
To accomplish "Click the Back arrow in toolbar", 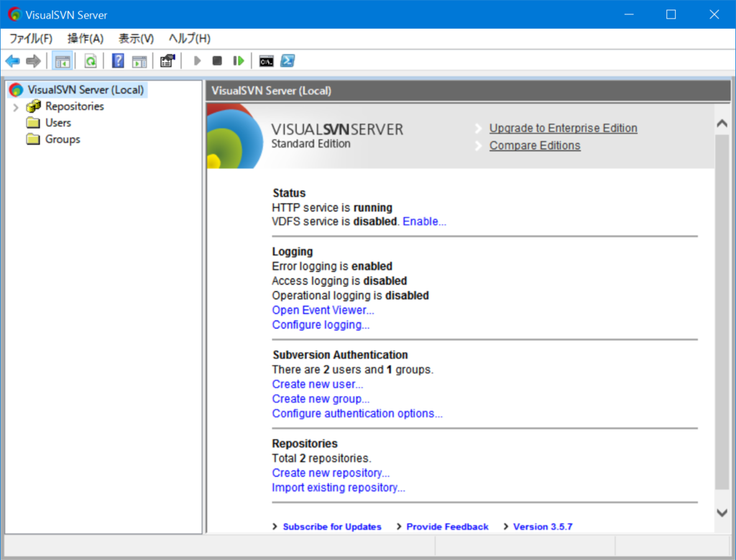I will coord(13,61).
